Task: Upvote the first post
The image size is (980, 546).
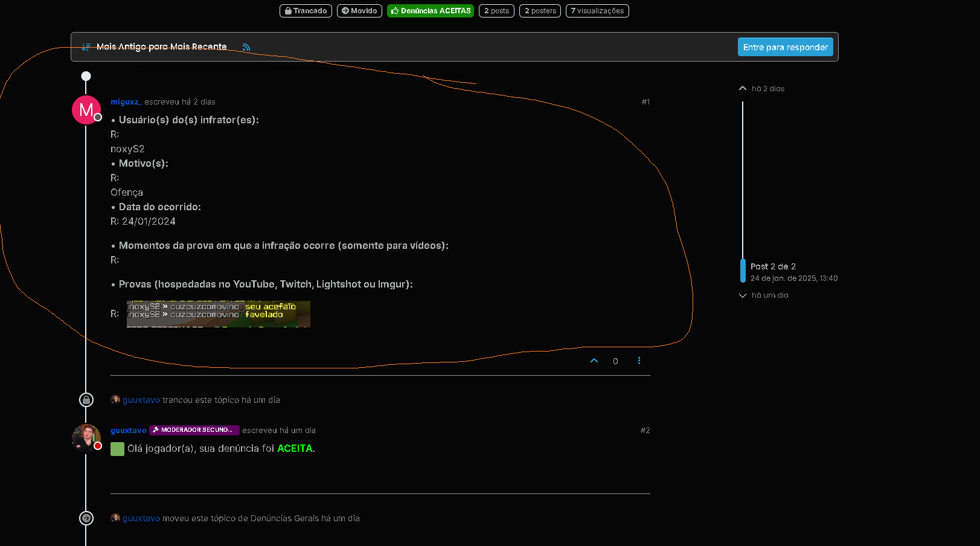Action: point(594,361)
